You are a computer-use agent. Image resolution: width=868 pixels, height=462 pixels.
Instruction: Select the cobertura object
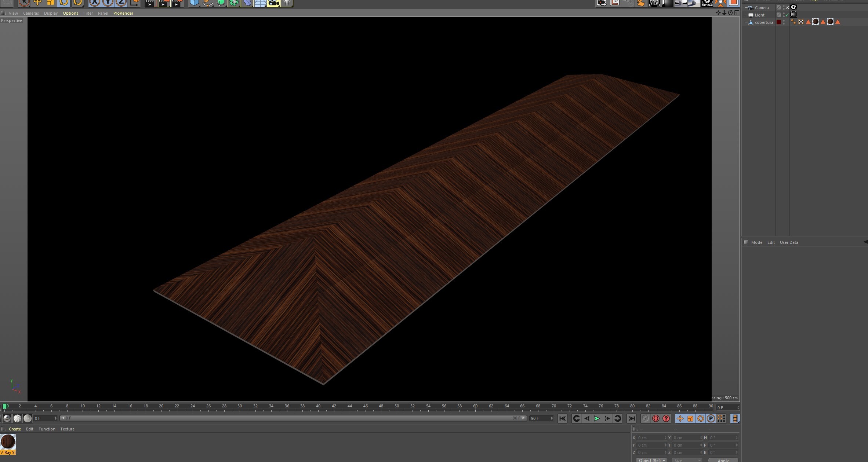[764, 22]
